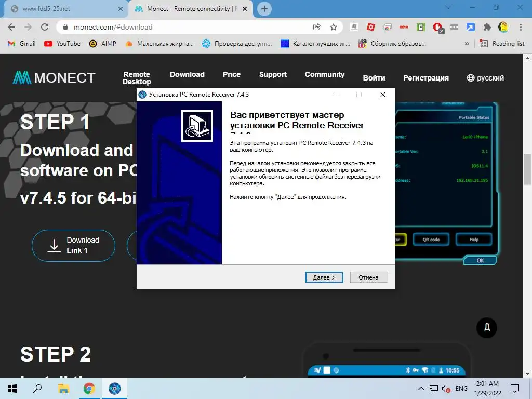Reload the monect.com page
This screenshot has height=399, width=532.
coord(45,27)
